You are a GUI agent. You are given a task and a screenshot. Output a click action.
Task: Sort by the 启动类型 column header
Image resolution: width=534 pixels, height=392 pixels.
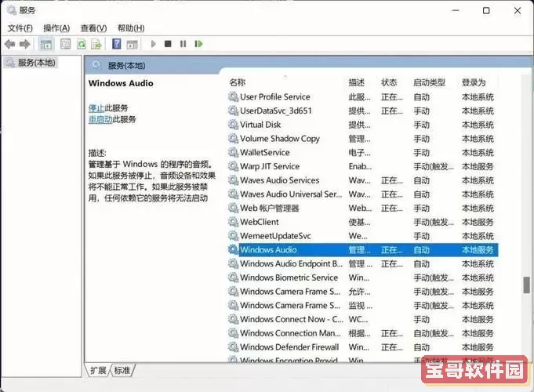[429, 82]
